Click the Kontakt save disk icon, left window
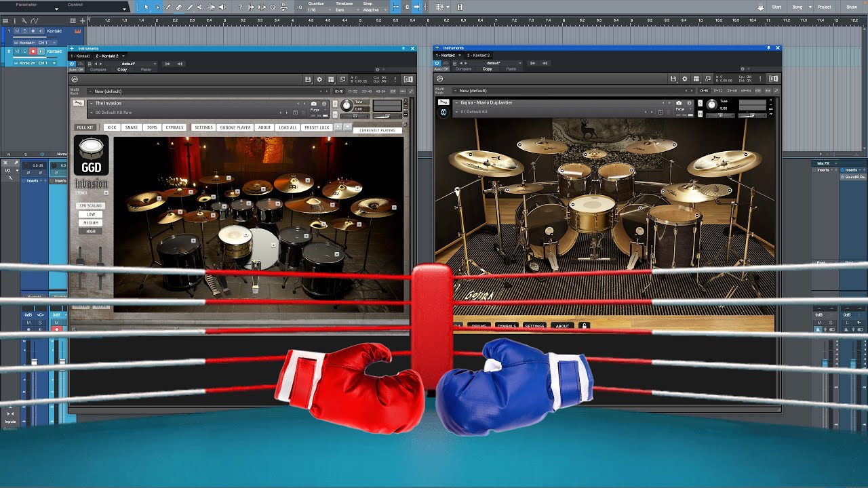 tap(308, 79)
